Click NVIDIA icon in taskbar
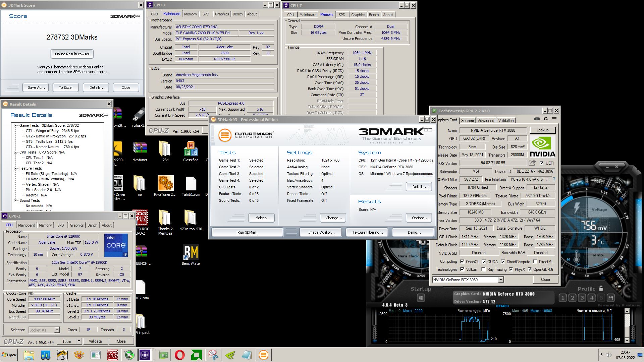Viewport: 644px width, 362px height. tap(230, 355)
